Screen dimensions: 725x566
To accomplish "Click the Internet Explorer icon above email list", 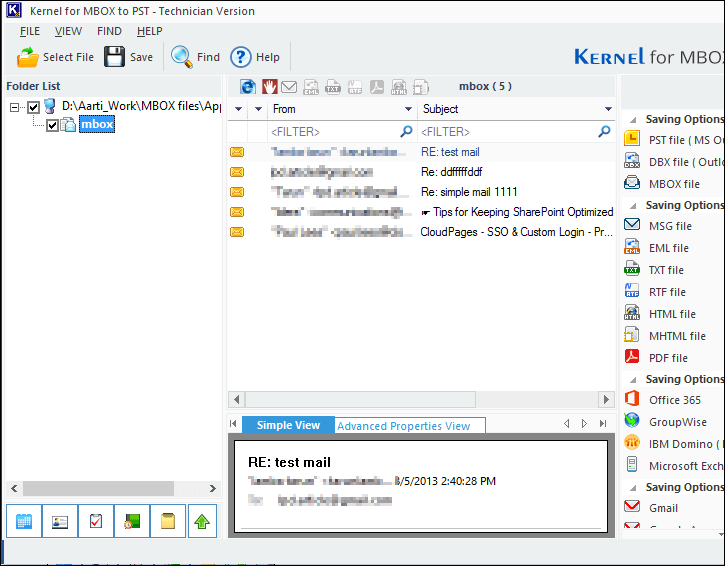I will [x=248, y=86].
